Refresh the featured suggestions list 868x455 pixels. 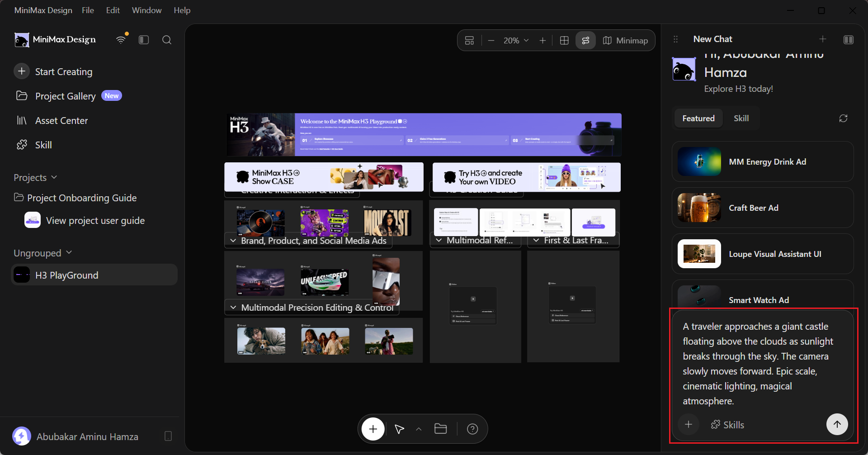pos(843,118)
